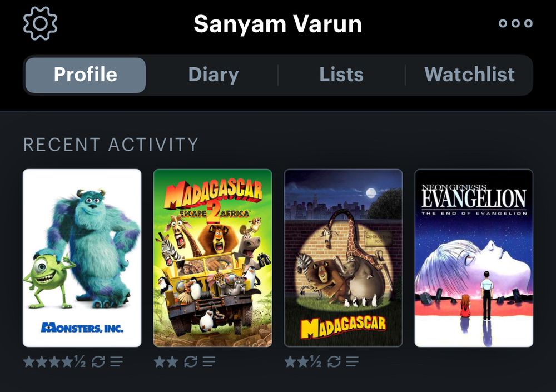Go to the Watchlist tab
This screenshot has height=392, width=556.
pyautogui.click(x=469, y=75)
